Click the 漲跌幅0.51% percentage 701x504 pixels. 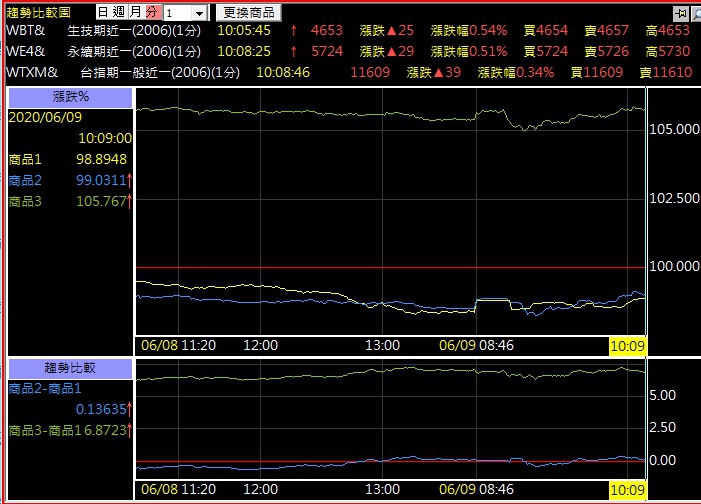click(x=469, y=51)
